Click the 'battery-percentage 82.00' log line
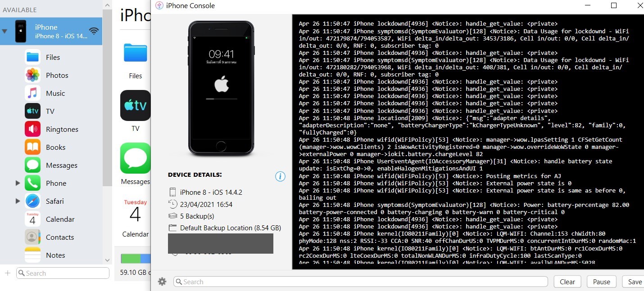Screen dimensions: 644x291 464,208
